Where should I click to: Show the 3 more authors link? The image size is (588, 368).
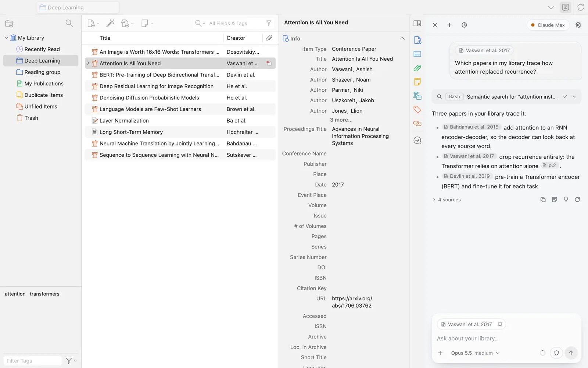coord(341,120)
